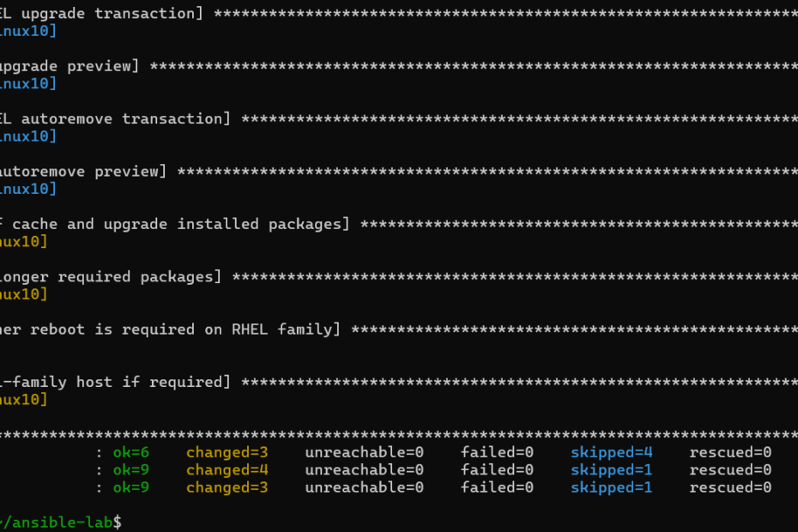Screen dimensions: 798x532
Task: Click 'failed=0' in the bottom recap row
Action: tap(497, 487)
